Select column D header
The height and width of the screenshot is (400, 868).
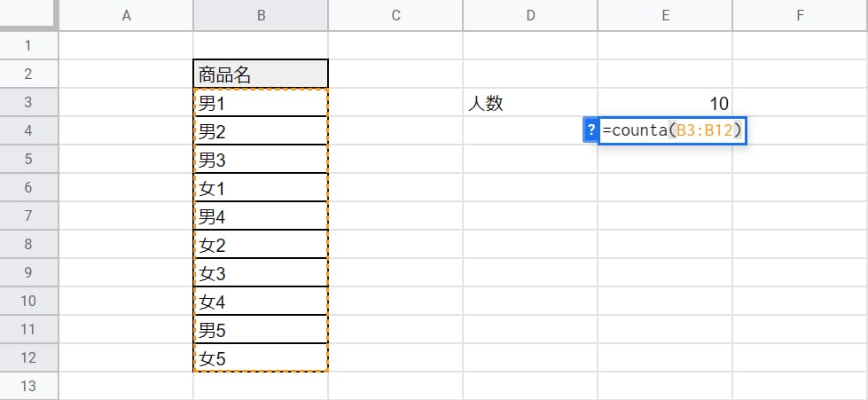(530, 15)
